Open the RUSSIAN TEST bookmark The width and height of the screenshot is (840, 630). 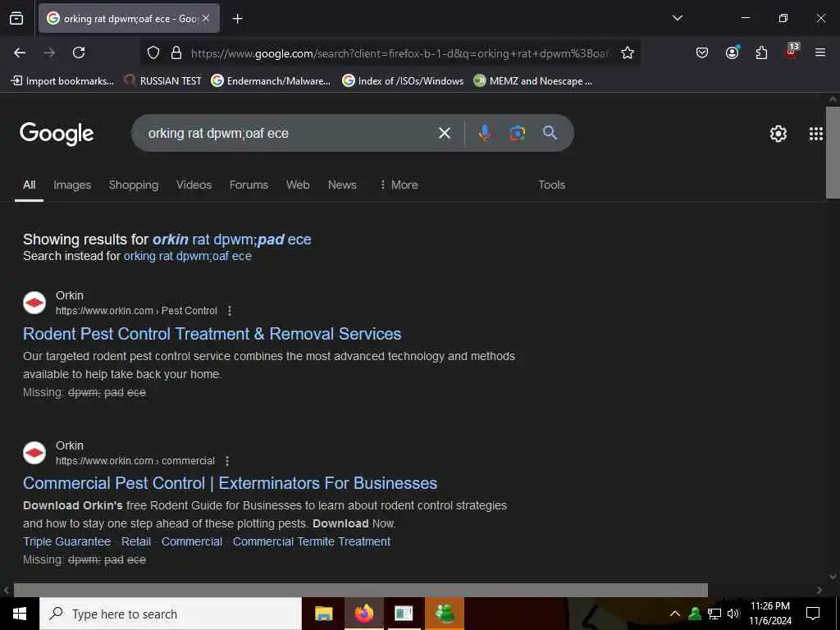coord(163,81)
